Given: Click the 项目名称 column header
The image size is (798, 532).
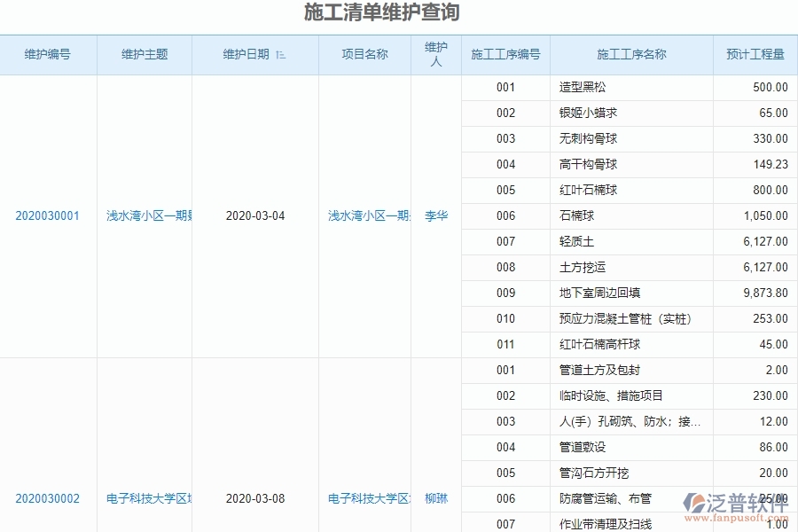Looking at the screenshot, I should [364, 54].
